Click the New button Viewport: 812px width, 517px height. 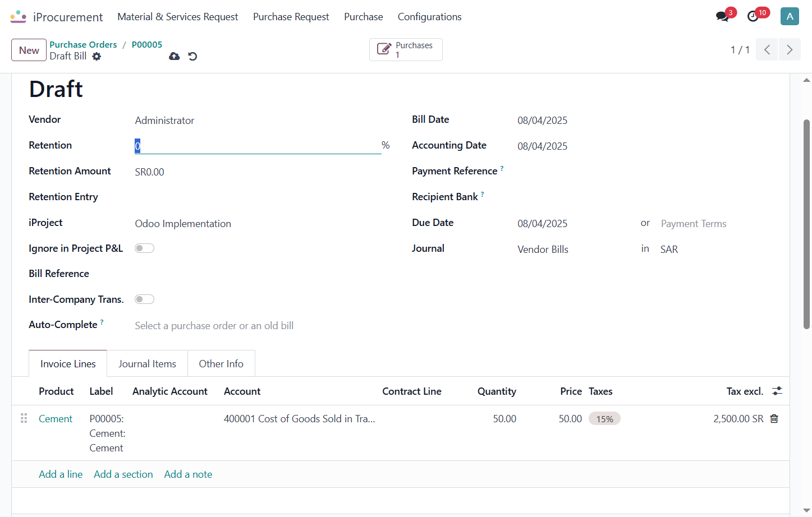[x=29, y=50]
